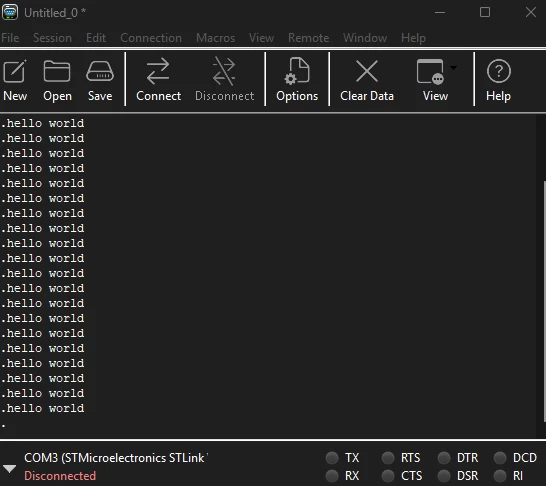The width and height of the screenshot is (546, 486).
Task: Open the Macros menu
Action: [x=215, y=38]
